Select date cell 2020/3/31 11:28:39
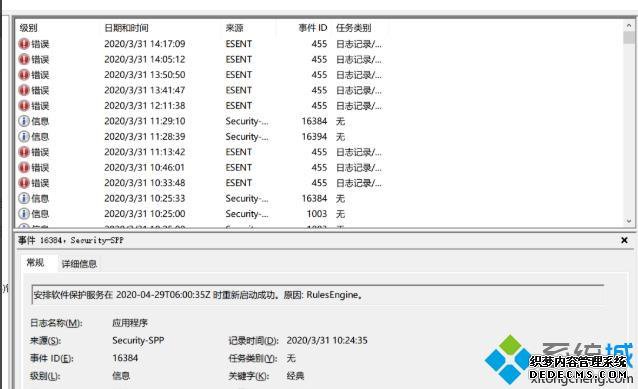638x389 pixels. point(144,136)
